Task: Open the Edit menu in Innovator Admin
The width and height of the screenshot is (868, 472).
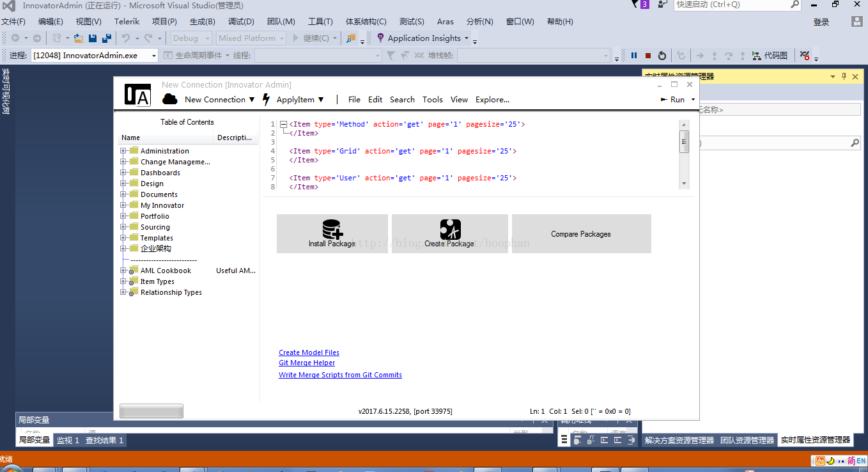Action: (375, 100)
